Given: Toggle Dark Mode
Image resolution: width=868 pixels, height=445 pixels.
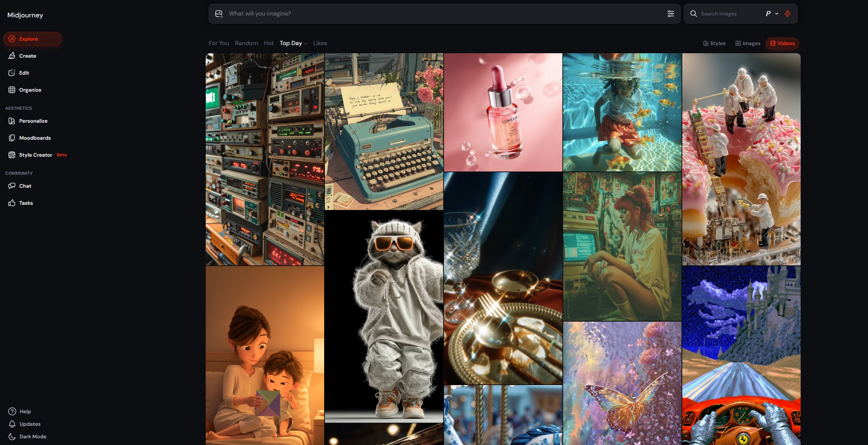Looking at the screenshot, I should [x=33, y=436].
